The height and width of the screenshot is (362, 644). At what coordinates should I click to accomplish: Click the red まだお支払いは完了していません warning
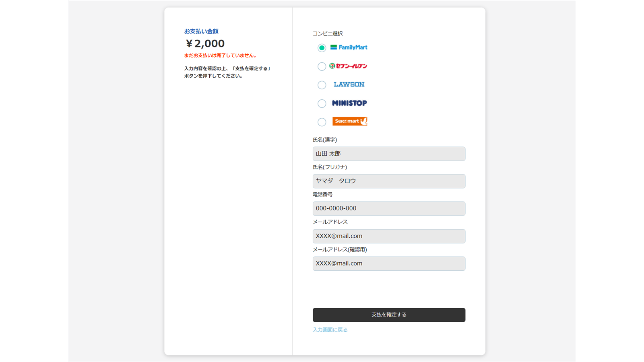pyautogui.click(x=221, y=56)
